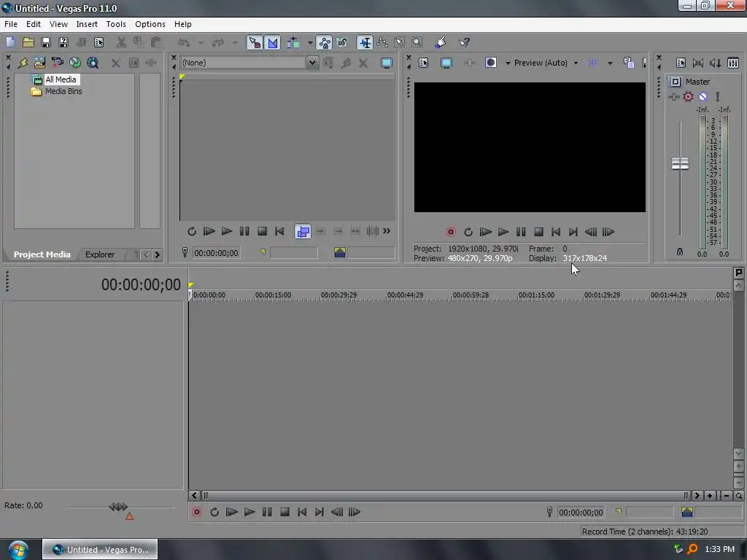This screenshot has height=560, width=747.
Task: Open the Insert menu
Action: pos(87,24)
